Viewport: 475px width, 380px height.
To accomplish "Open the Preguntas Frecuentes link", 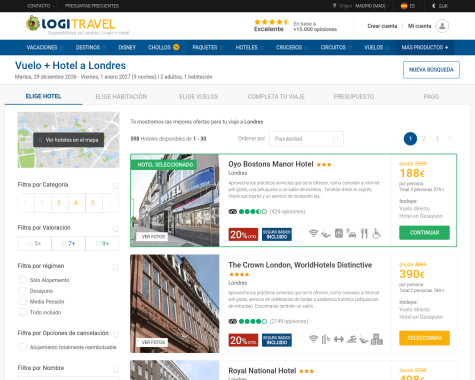I will pos(92,6).
